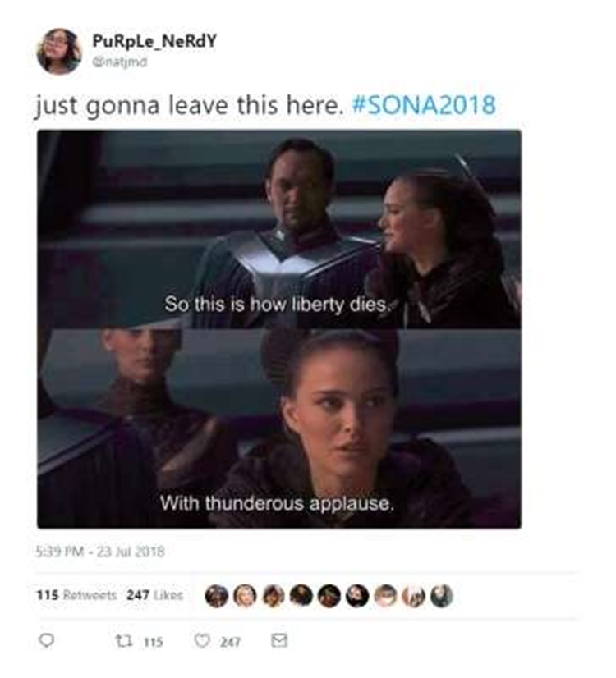Image resolution: width=616 pixels, height=678 pixels.
Task: Click the reply speech bubble icon
Action: [x=46, y=640]
